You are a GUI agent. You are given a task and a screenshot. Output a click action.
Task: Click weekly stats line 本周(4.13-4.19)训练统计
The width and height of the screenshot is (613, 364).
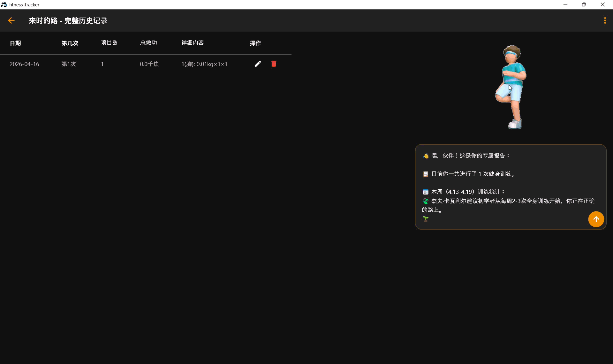pos(464,192)
